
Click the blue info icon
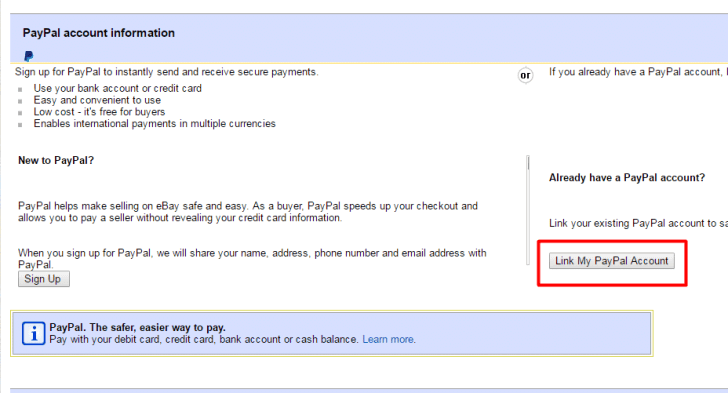tap(33, 334)
